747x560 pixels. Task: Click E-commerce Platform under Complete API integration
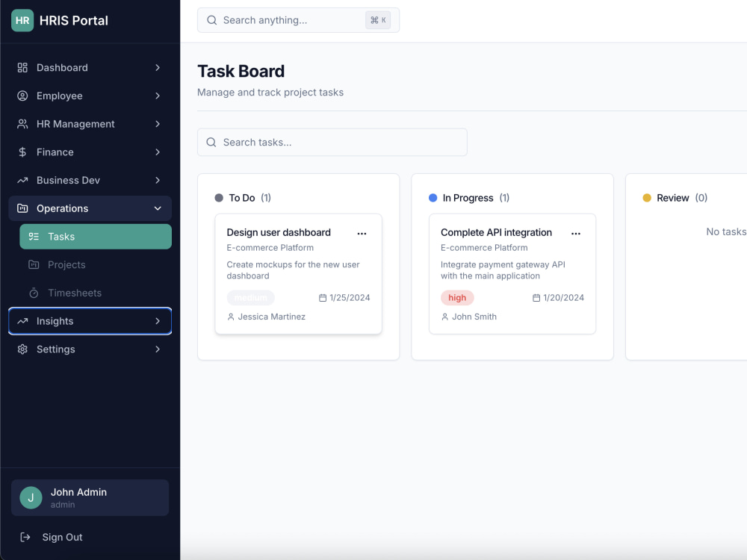484,248
